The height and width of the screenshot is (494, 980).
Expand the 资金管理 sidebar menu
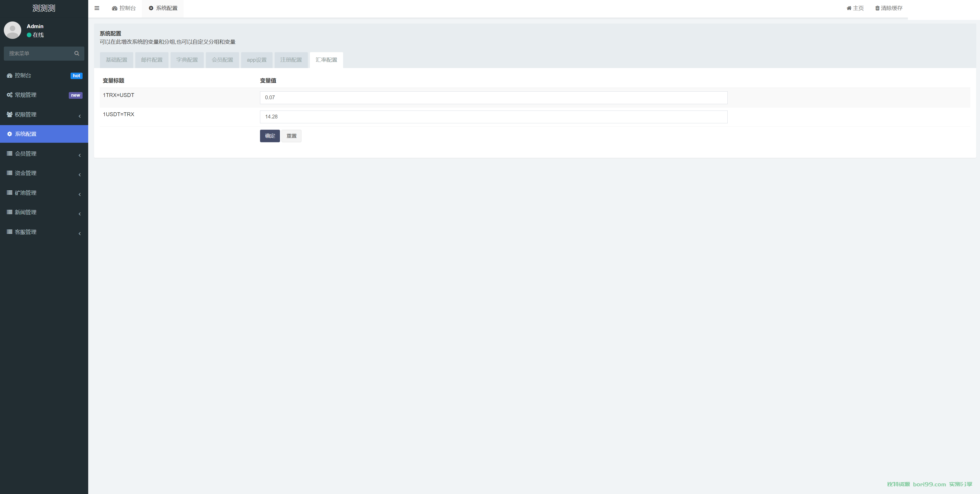click(x=26, y=173)
